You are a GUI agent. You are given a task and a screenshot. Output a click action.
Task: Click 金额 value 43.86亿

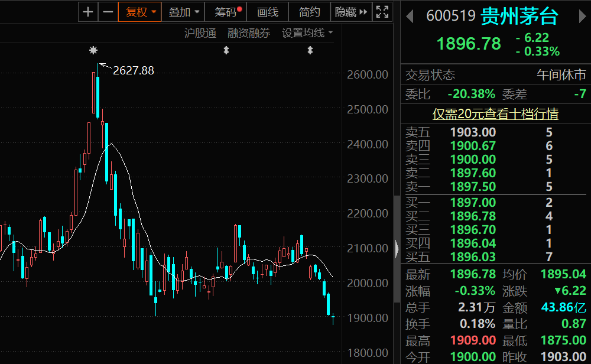point(564,307)
